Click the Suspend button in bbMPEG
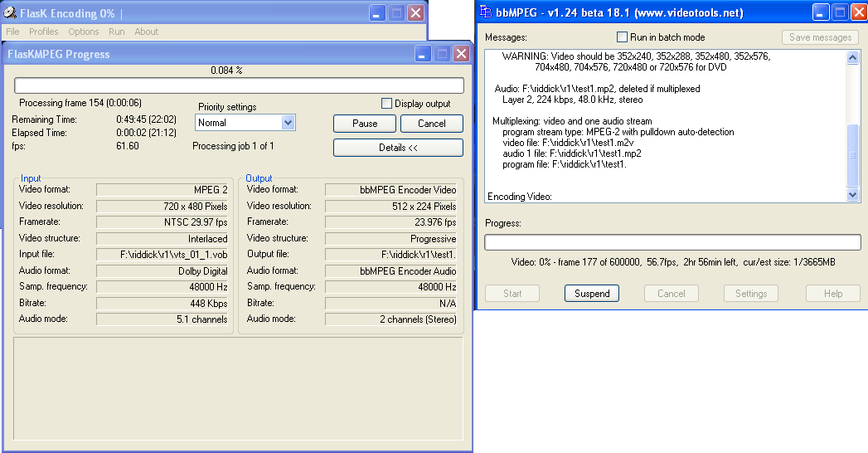 (x=592, y=294)
